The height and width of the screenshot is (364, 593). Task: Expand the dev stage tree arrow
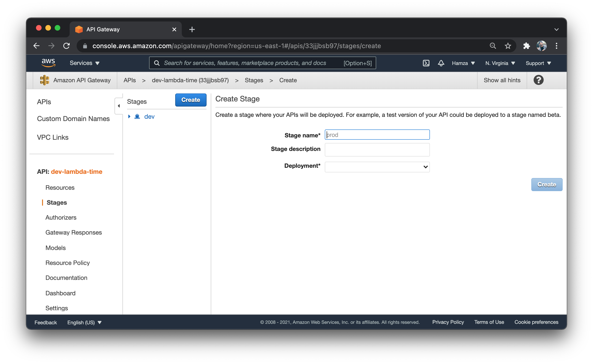tap(129, 117)
